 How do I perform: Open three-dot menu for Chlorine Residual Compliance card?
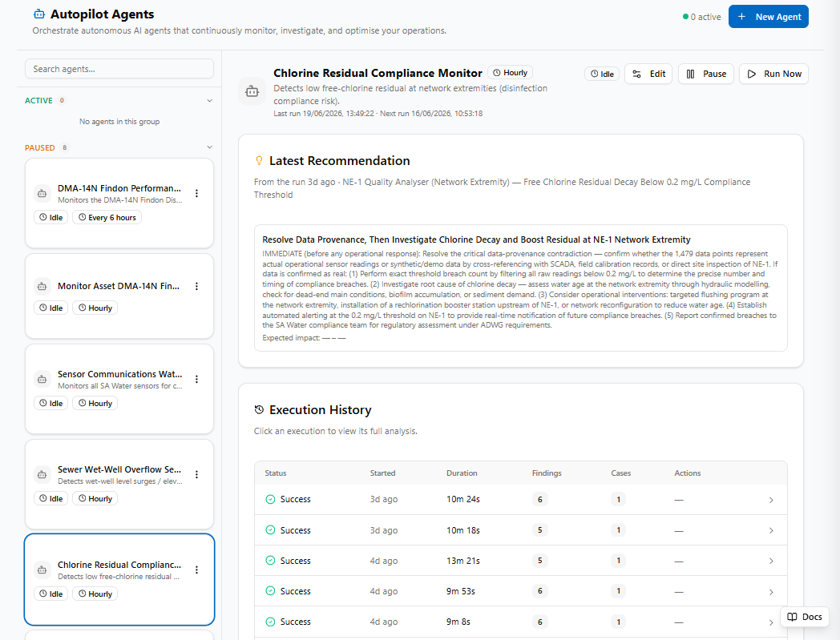pos(196,570)
